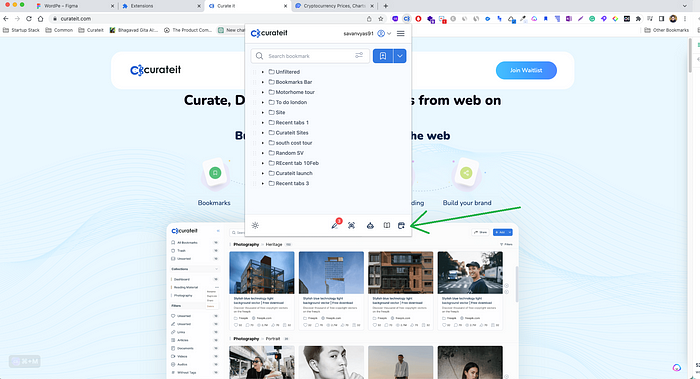This screenshot has width=700, height=379.
Task: Click the robot AI icon in popup footer
Action: (370, 225)
